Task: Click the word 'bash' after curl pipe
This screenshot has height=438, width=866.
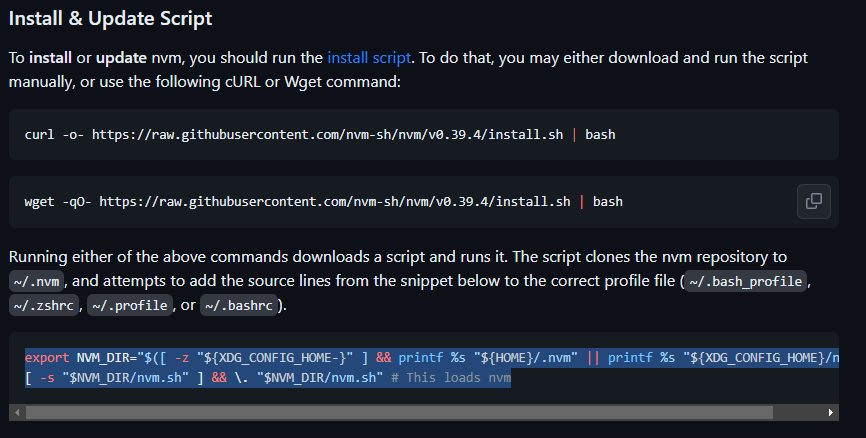Action: click(600, 135)
